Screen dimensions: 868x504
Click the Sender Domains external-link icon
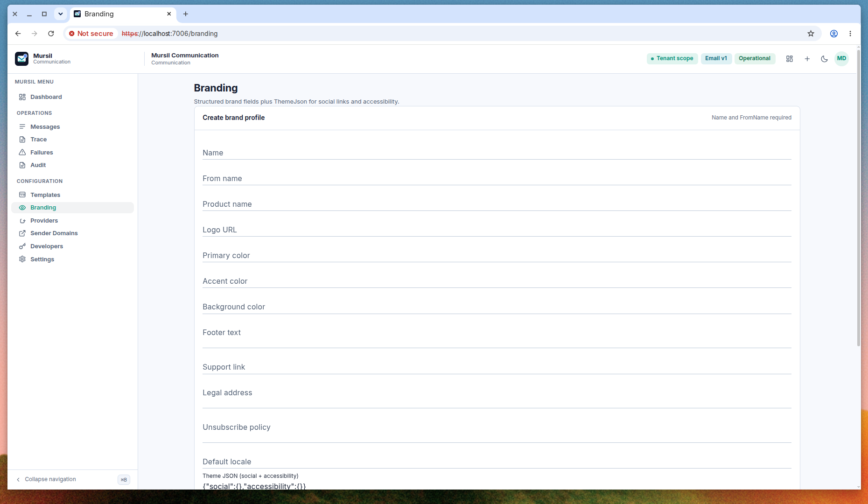pyautogui.click(x=22, y=233)
